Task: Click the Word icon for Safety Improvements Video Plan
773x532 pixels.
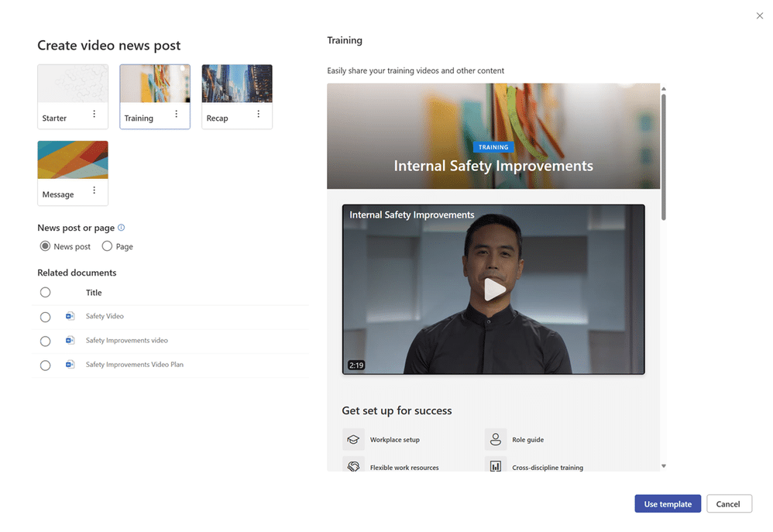Action: [x=69, y=365]
